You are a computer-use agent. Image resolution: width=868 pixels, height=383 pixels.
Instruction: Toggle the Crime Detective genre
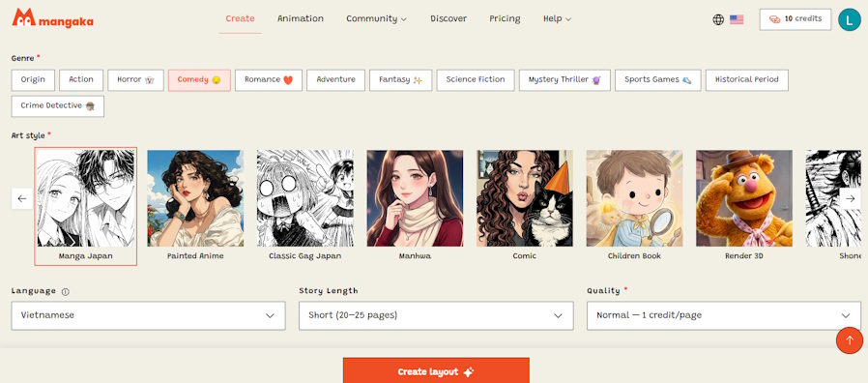(x=58, y=105)
